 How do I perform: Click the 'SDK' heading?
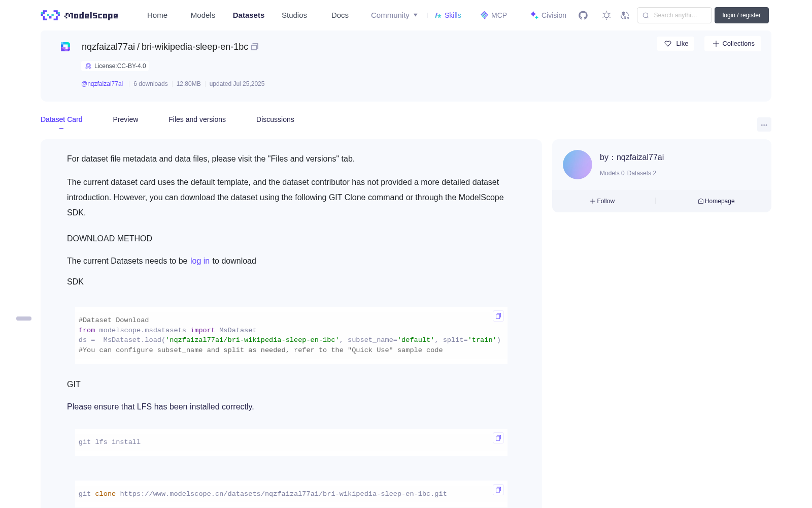pos(75,282)
